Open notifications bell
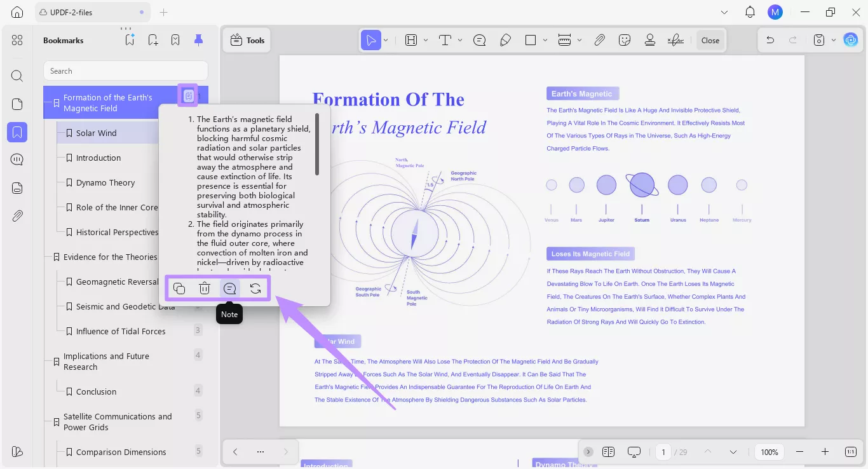868x469 pixels. 750,12
